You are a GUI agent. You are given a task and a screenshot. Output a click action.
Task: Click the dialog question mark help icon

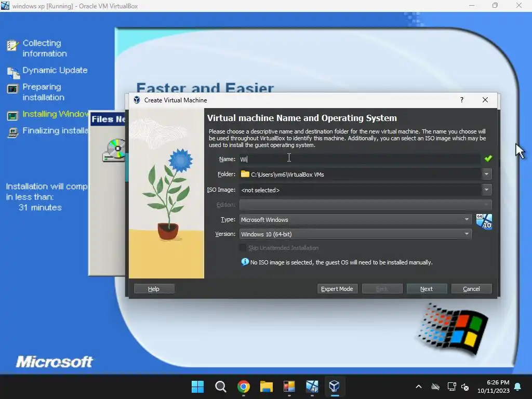click(462, 100)
